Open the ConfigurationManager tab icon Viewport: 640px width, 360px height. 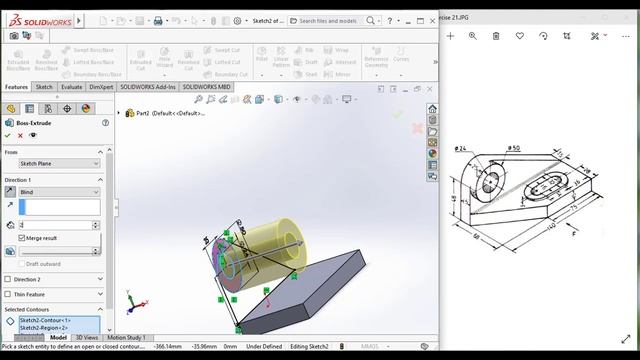(x=48, y=109)
